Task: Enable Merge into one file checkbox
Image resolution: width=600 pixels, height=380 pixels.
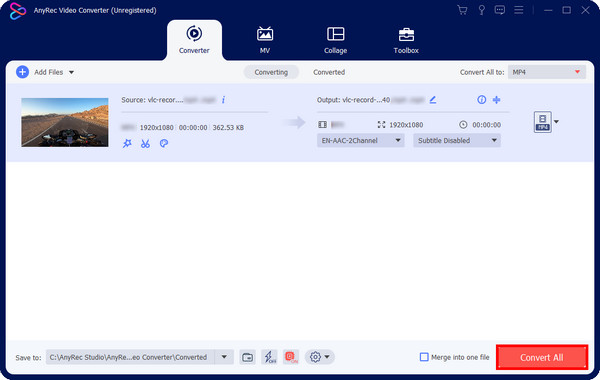Action: [x=424, y=357]
